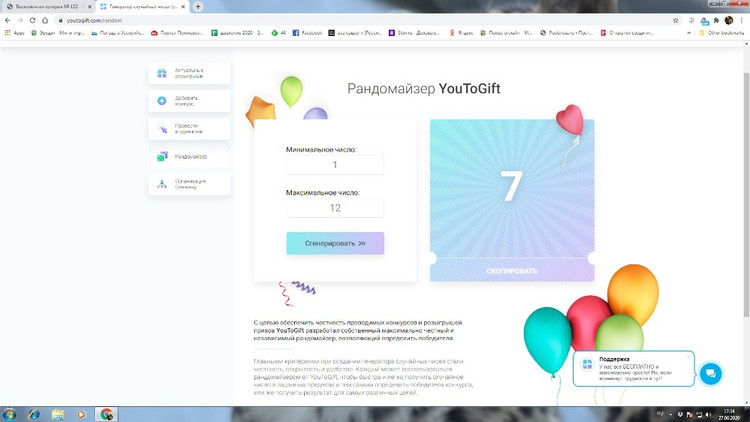Click the plus icon for Добавить конкурс
Viewport: 750px width, 422px height.
(x=162, y=101)
